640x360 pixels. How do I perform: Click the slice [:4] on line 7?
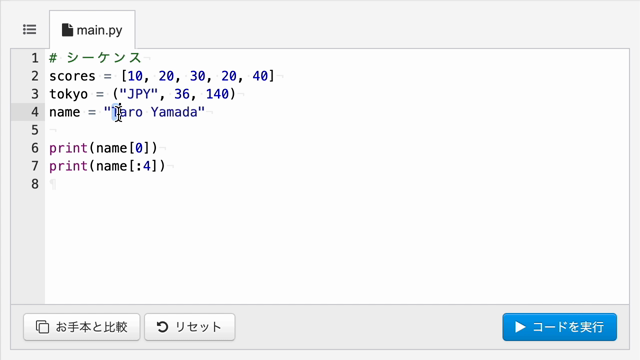click(x=143, y=166)
